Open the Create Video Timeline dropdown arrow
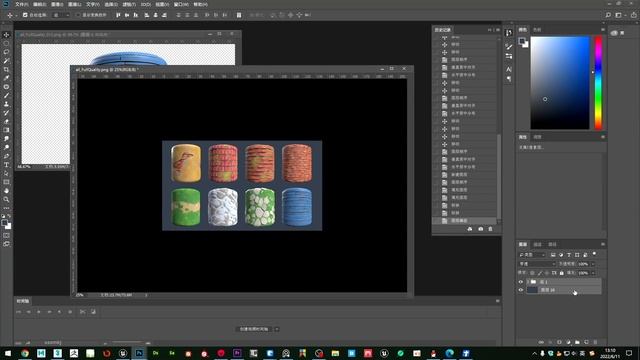 [x=277, y=329]
